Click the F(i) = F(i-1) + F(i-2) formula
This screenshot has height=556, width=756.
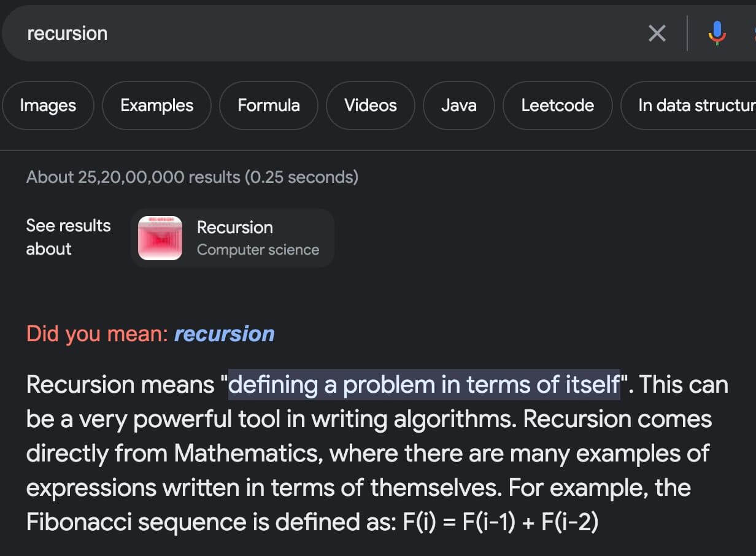tap(500, 522)
